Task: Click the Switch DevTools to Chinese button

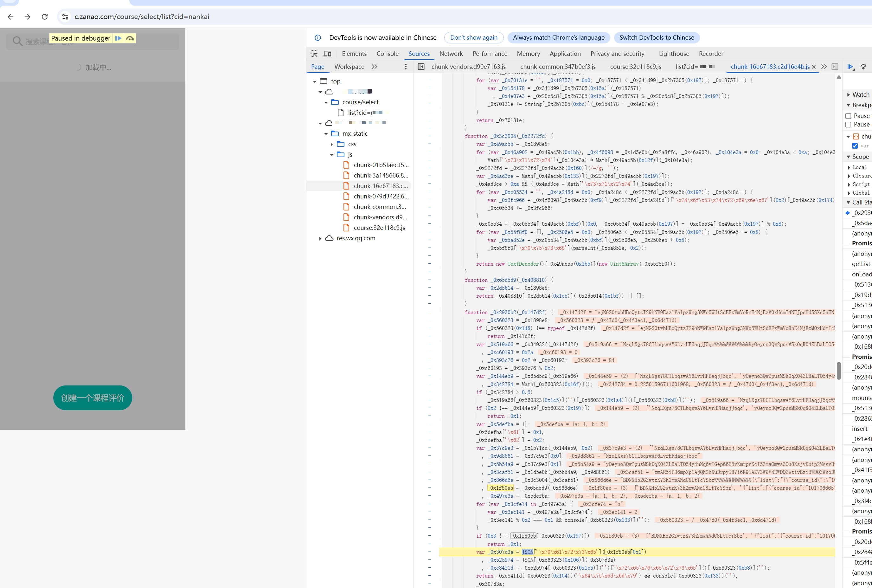Action: point(657,37)
